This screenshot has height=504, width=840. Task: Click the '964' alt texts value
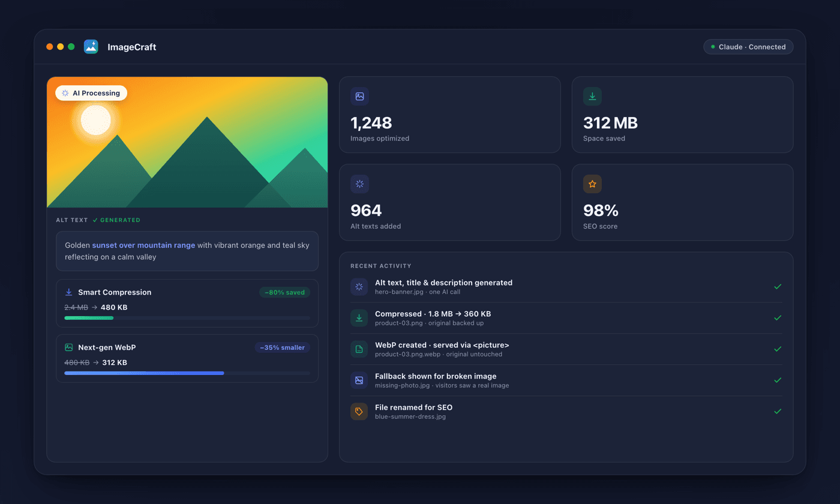pyautogui.click(x=366, y=211)
